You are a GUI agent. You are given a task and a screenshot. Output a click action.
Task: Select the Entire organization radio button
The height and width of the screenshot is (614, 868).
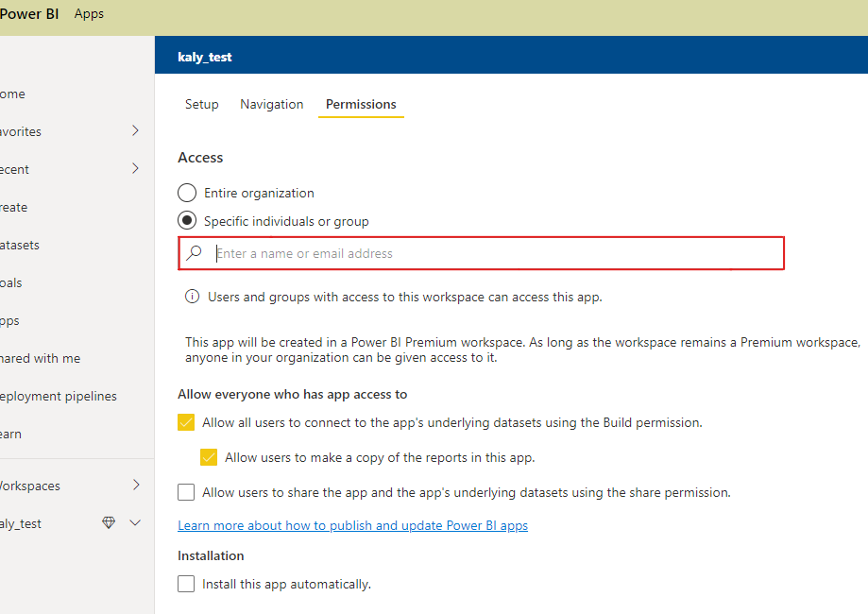click(187, 193)
